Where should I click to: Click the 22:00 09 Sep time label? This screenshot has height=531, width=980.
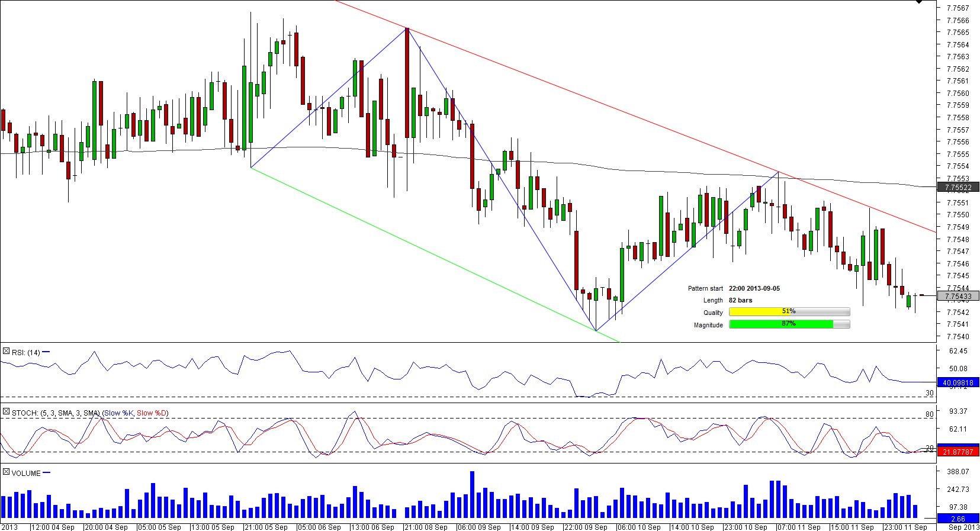click(x=586, y=527)
